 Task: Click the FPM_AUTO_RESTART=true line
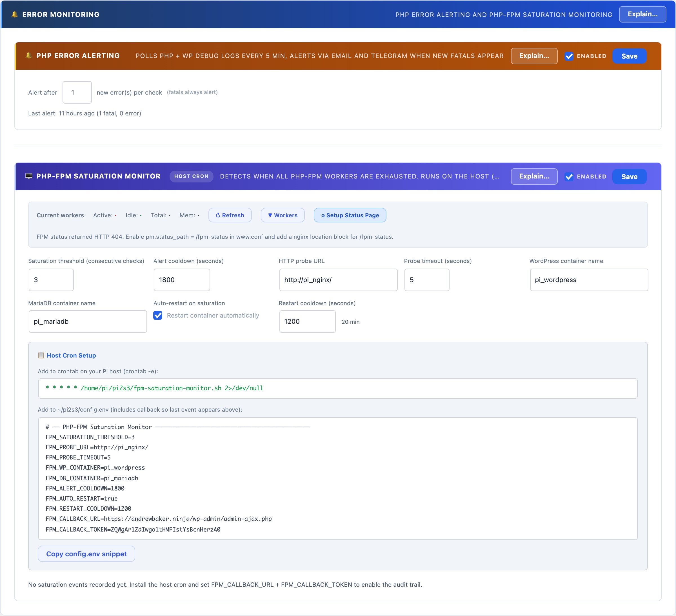pos(81,498)
